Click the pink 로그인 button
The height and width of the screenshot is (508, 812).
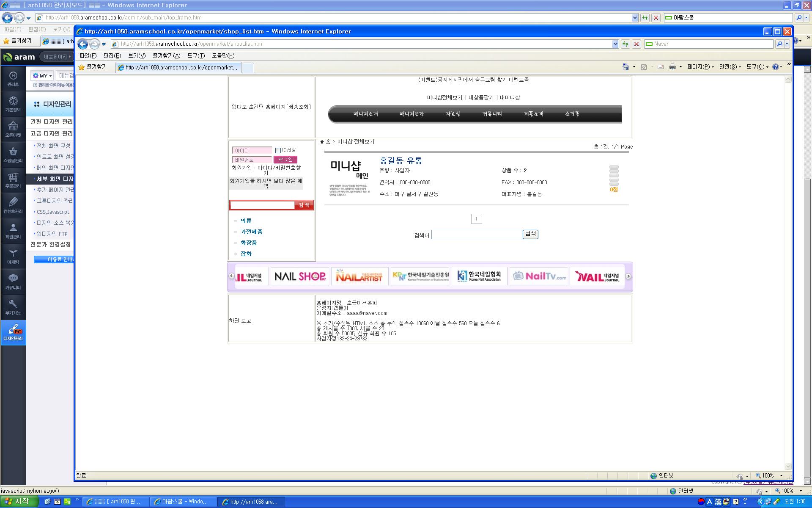click(x=285, y=160)
